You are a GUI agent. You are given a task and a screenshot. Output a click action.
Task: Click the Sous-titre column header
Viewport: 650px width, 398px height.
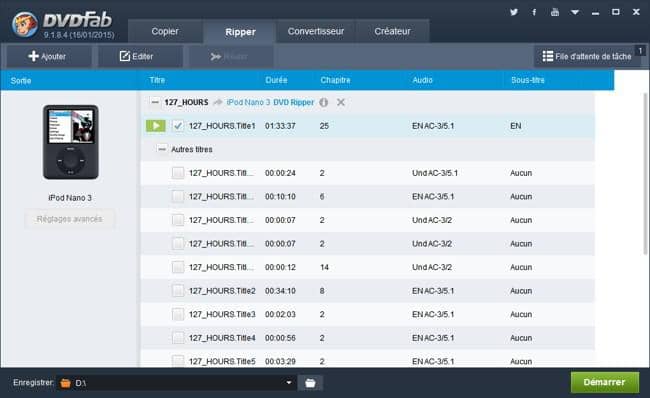528,80
